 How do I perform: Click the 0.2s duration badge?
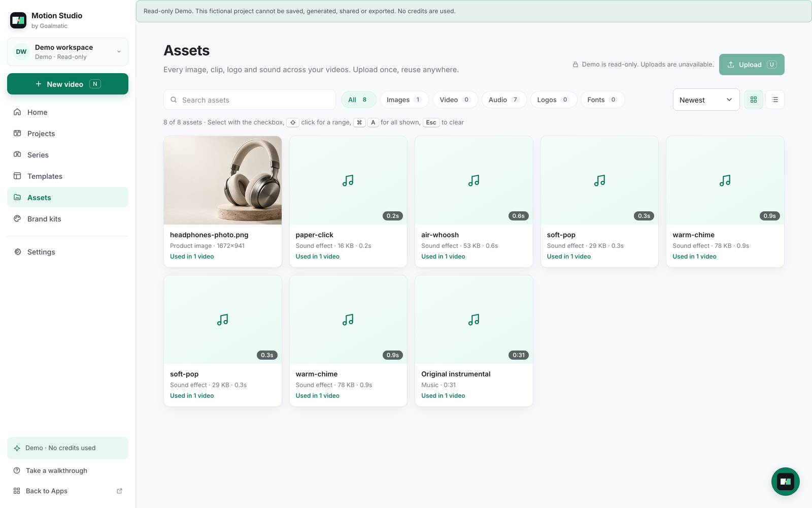[x=393, y=216]
